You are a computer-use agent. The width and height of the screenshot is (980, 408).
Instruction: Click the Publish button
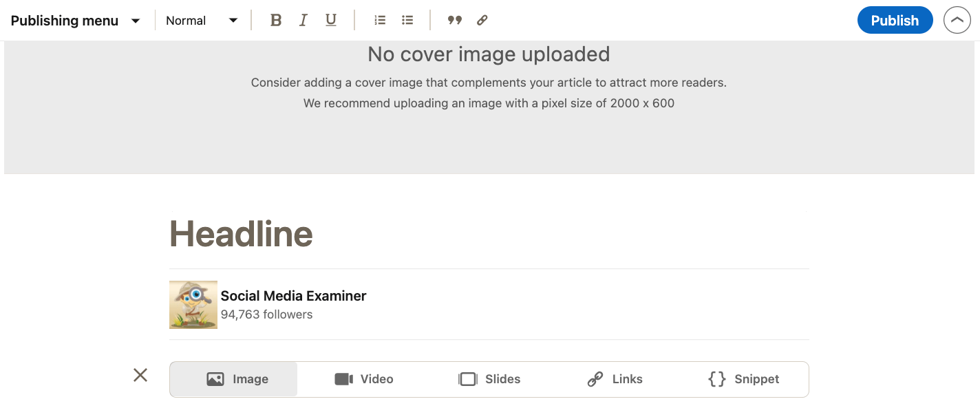click(x=895, y=21)
